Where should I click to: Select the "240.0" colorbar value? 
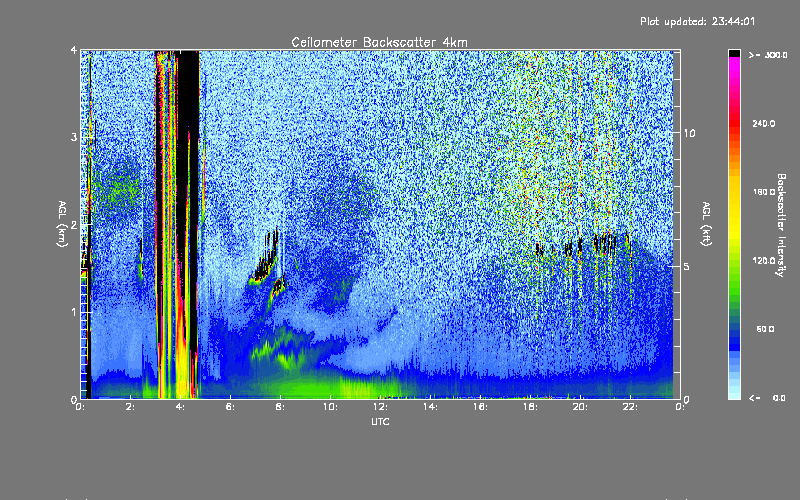click(764, 123)
